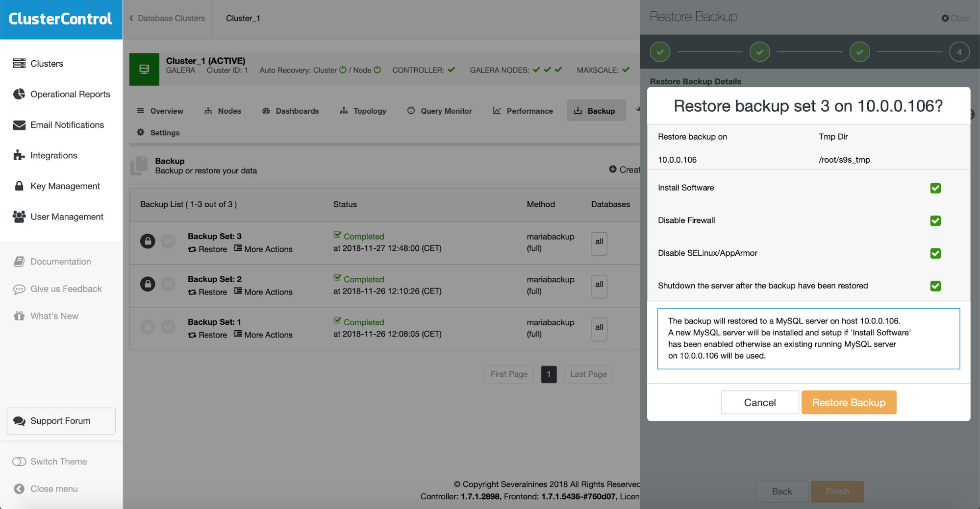The image size is (980, 509).
Task: Click the Last Page pagination button
Action: click(588, 374)
